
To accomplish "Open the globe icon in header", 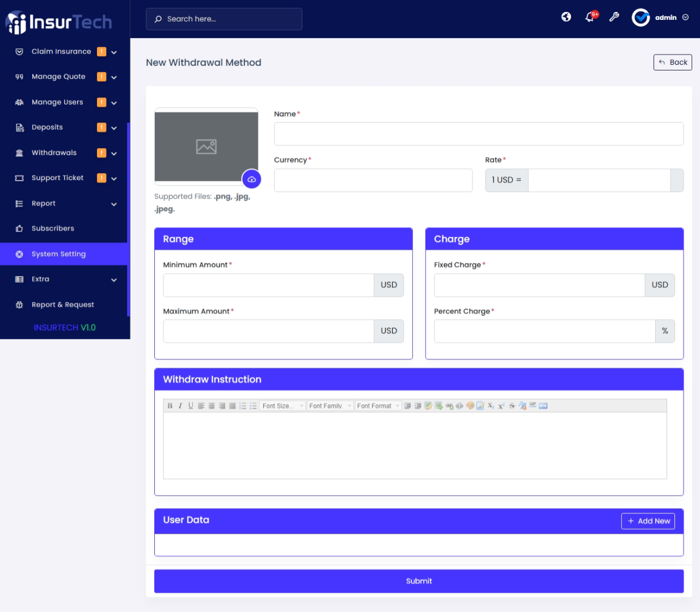I will (x=566, y=17).
